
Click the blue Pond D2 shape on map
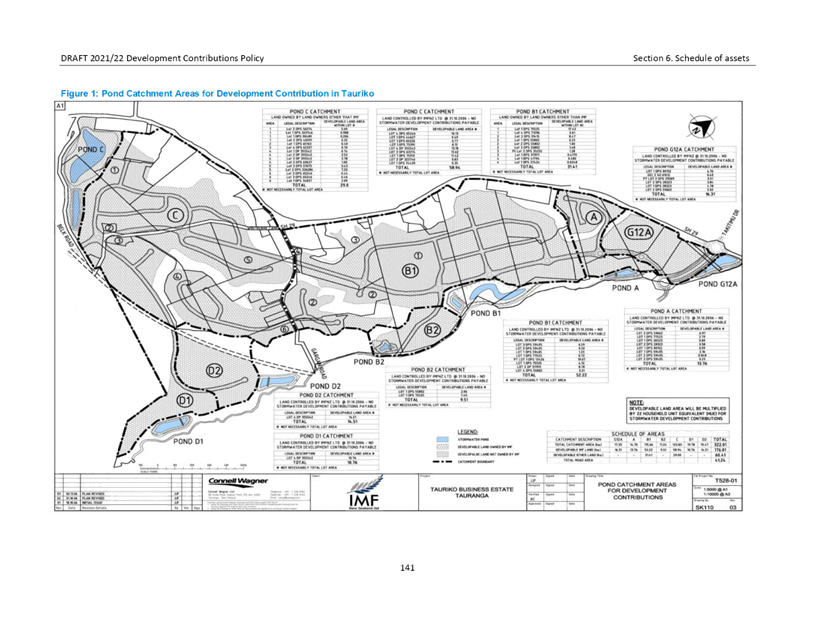[x=276, y=381]
